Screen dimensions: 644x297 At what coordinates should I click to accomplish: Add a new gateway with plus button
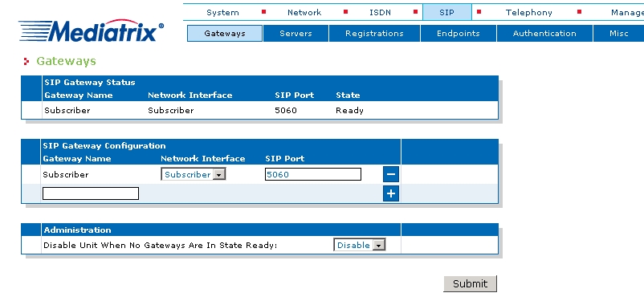coord(391,193)
